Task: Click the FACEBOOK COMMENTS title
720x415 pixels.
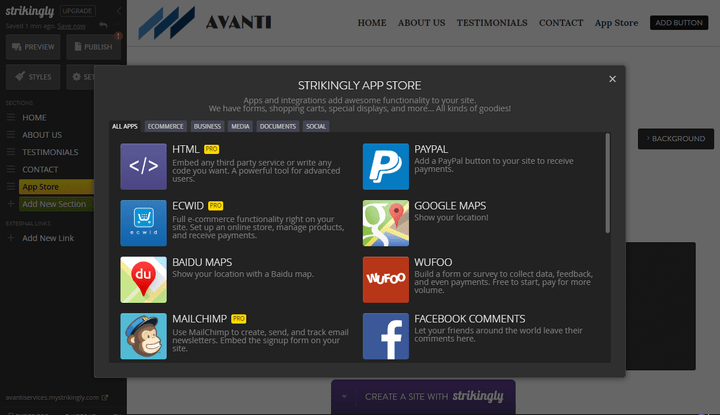Action: (x=470, y=319)
